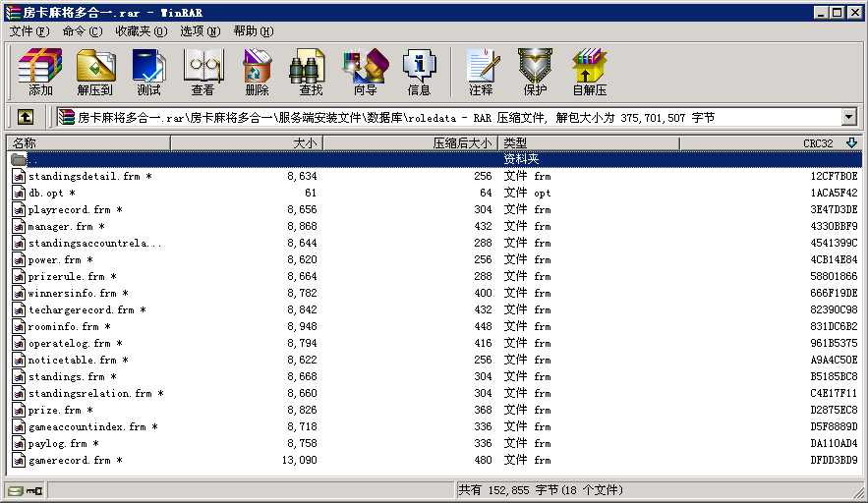Open the Help (帮助) menu

pos(253,31)
